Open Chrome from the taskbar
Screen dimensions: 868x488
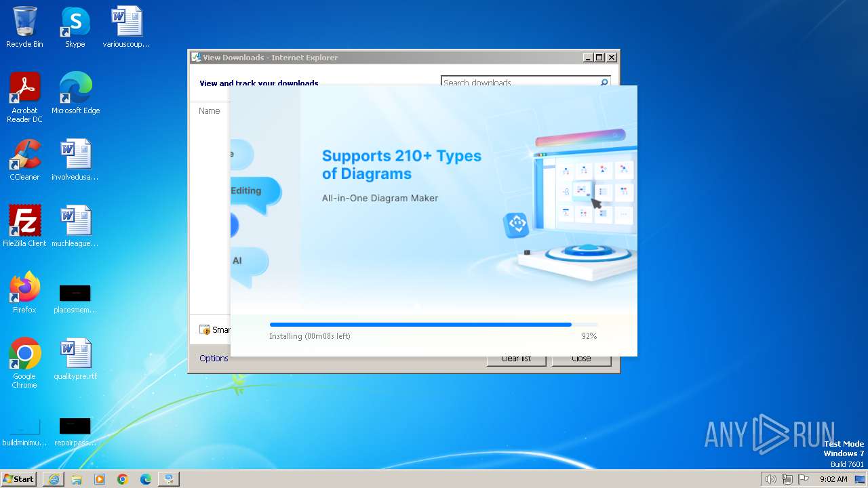[x=123, y=479]
